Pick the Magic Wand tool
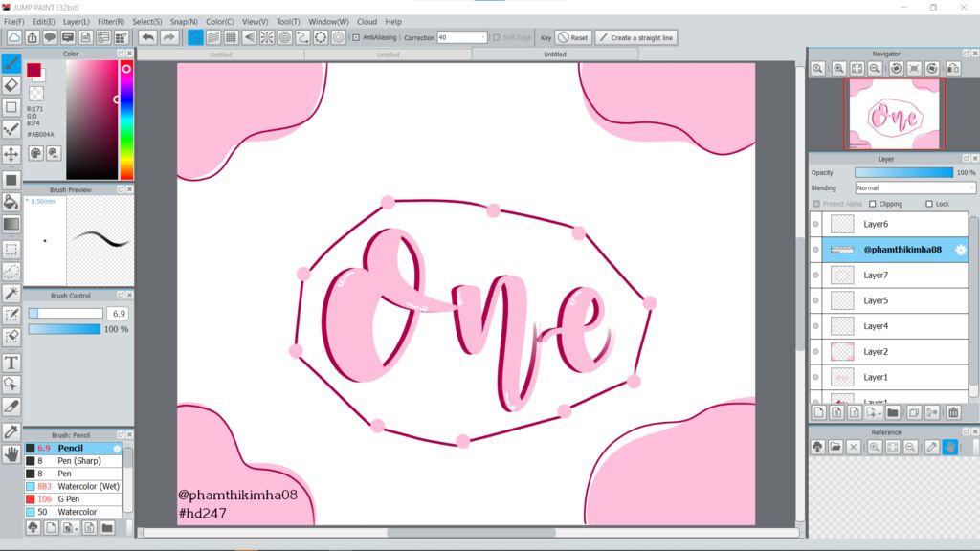980x551 pixels. tap(11, 293)
